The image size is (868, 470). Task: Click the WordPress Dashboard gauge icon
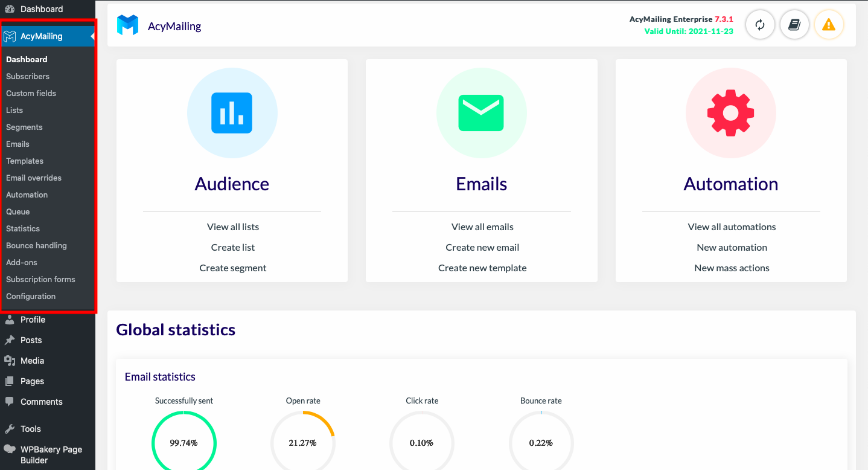pos(10,9)
